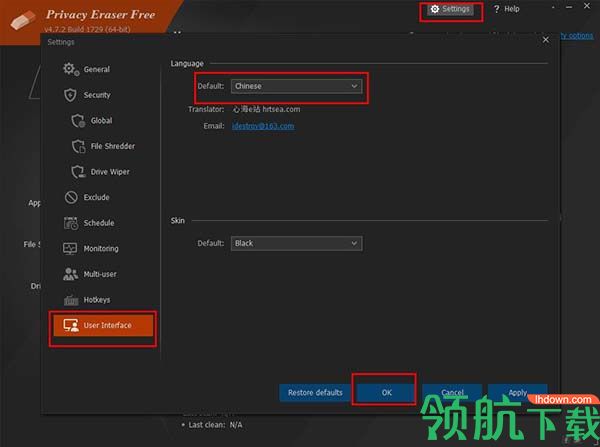Click the Restore defaults button

tap(315, 393)
